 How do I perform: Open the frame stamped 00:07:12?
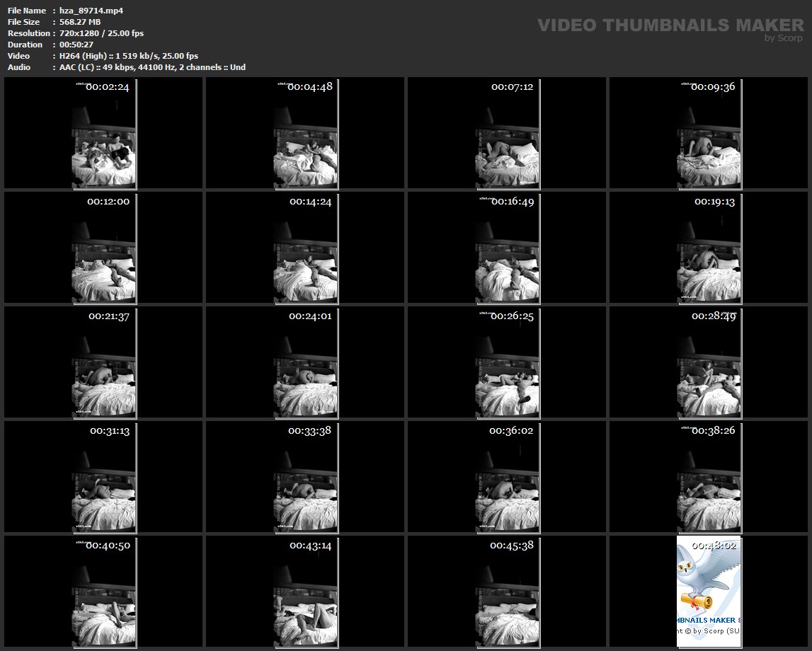pyautogui.click(x=508, y=134)
